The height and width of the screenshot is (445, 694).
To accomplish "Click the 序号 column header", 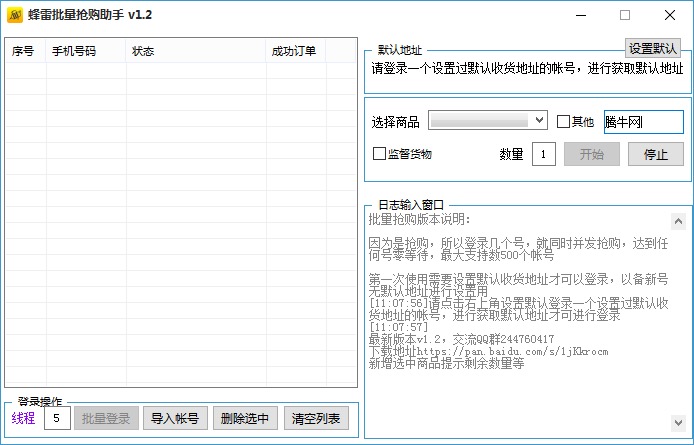I will [26, 51].
